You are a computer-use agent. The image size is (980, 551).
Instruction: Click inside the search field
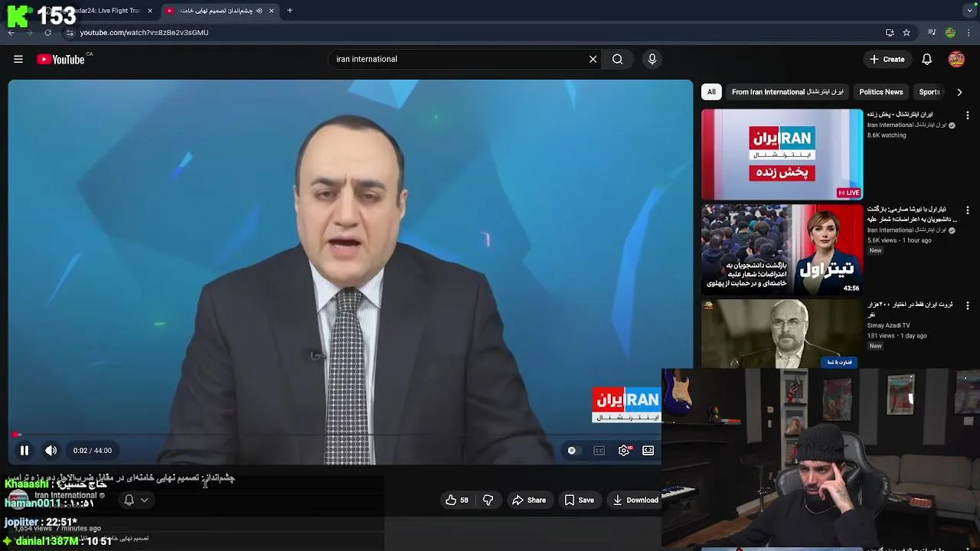click(458, 59)
